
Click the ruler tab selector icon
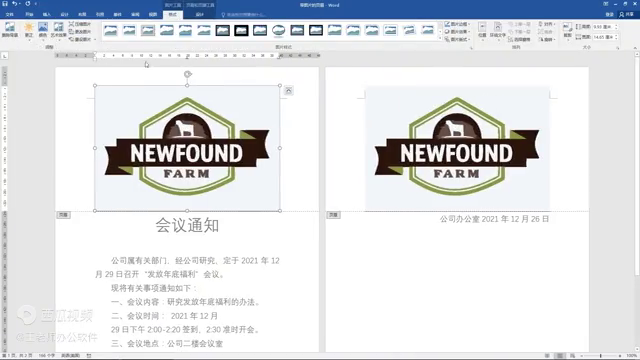click(4, 56)
